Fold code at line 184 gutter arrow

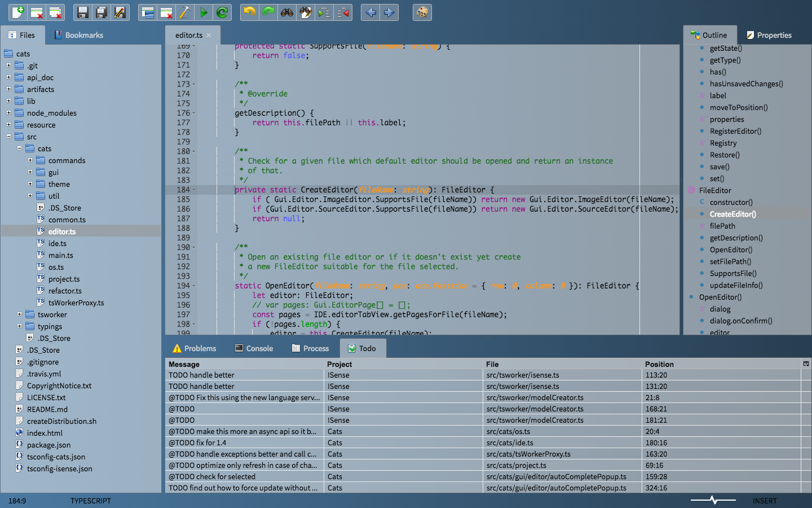tap(194, 190)
